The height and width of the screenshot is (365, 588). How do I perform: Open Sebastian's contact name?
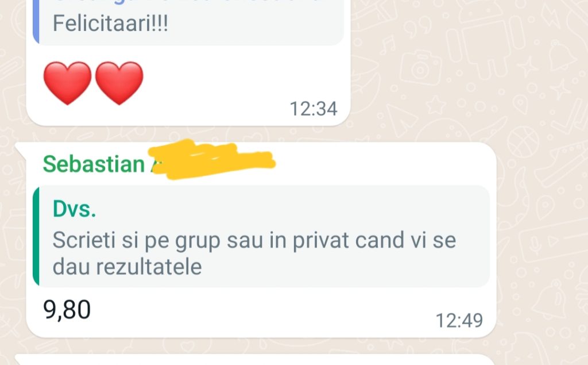[94, 164]
